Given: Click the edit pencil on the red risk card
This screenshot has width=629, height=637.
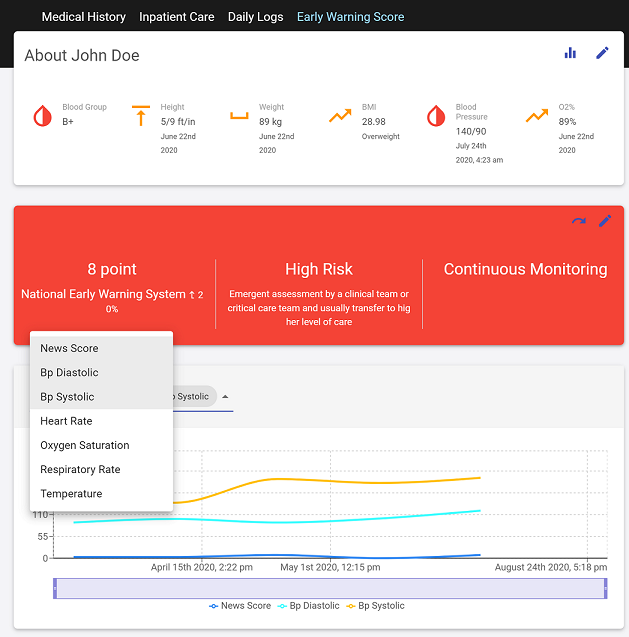Looking at the screenshot, I should pyautogui.click(x=604, y=221).
